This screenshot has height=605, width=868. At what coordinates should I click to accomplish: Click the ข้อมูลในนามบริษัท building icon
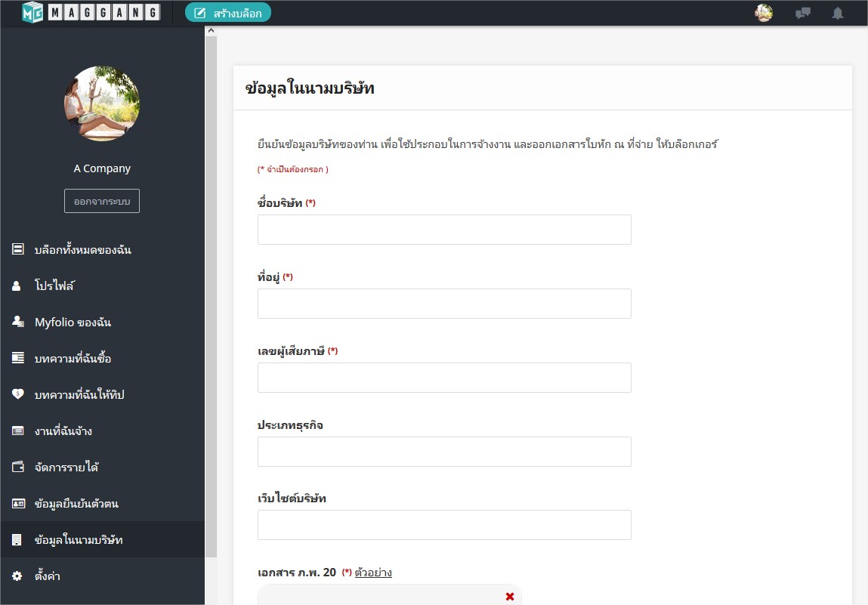[17, 540]
